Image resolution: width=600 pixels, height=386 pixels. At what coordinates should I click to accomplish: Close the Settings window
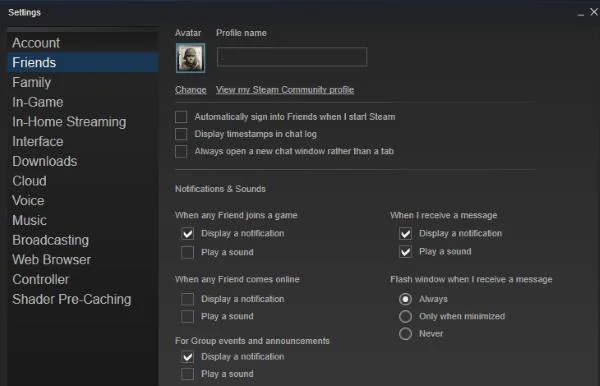pyautogui.click(x=594, y=12)
